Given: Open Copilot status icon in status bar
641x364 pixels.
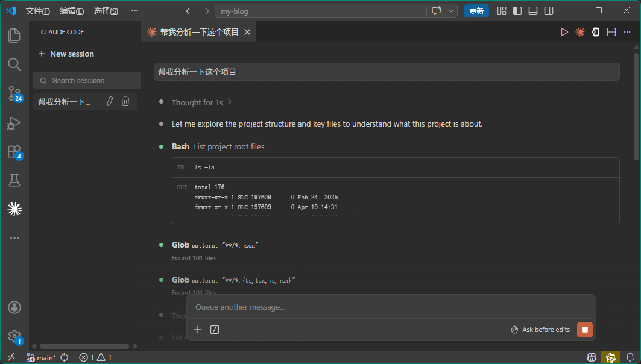Looking at the screenshot, I should tap(591, 357).
